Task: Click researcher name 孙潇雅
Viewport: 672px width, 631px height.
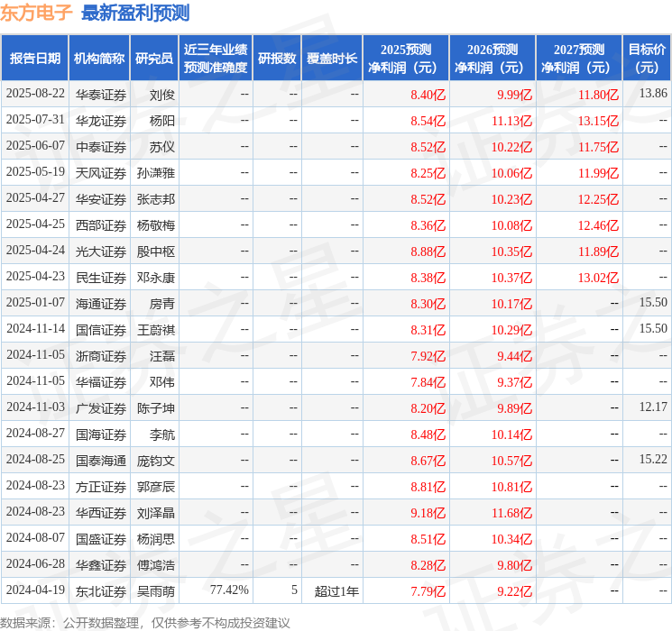Action: pyautogui.click(x=156, y=173)
